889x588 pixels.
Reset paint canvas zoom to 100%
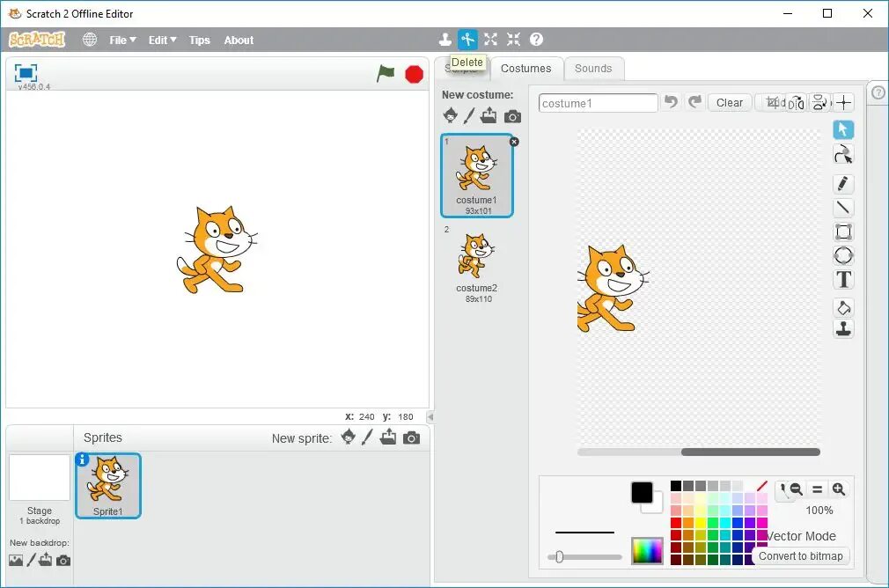(x=817, y=489)
